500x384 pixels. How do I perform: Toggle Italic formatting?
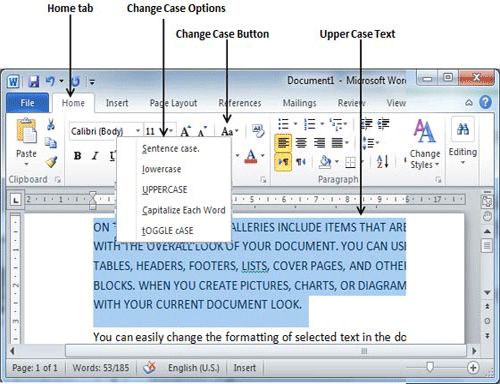tap(95, 156)
